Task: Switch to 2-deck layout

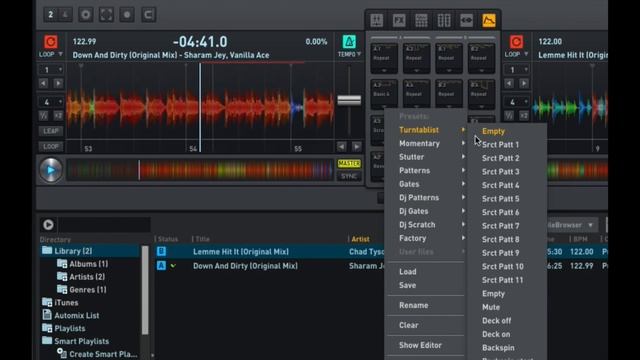Action: (51, 15)
